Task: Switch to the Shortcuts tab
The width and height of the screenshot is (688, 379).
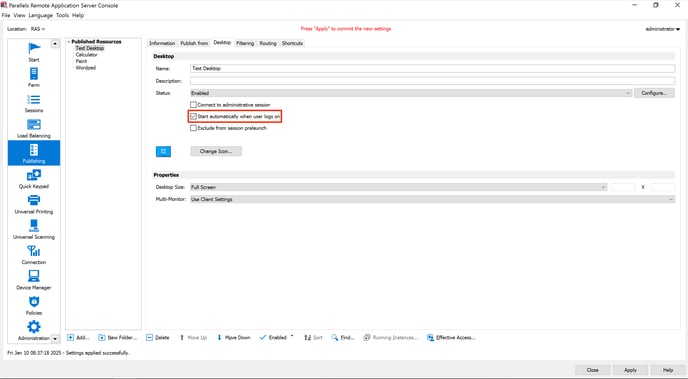Action: 292,43
